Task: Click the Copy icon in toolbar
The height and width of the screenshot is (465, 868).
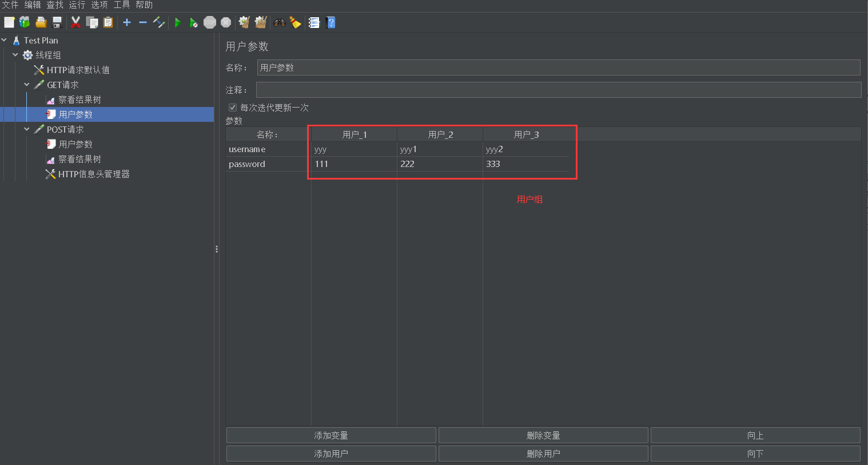Action: (x=91, y=22)
